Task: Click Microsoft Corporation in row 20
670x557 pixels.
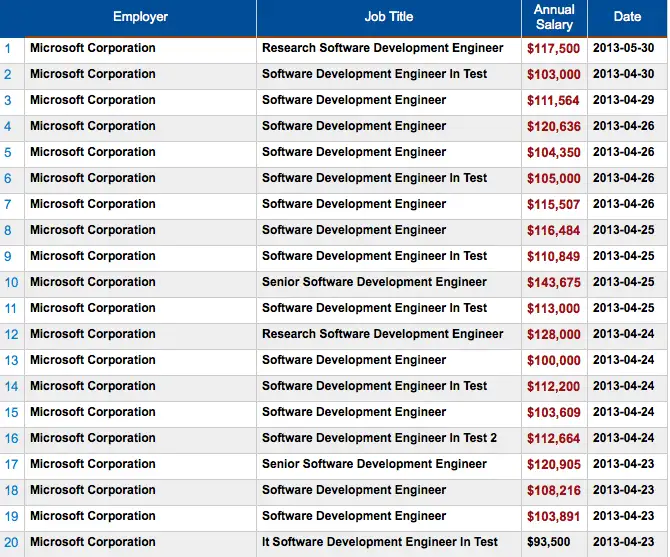Action: [x=93, y=542]
